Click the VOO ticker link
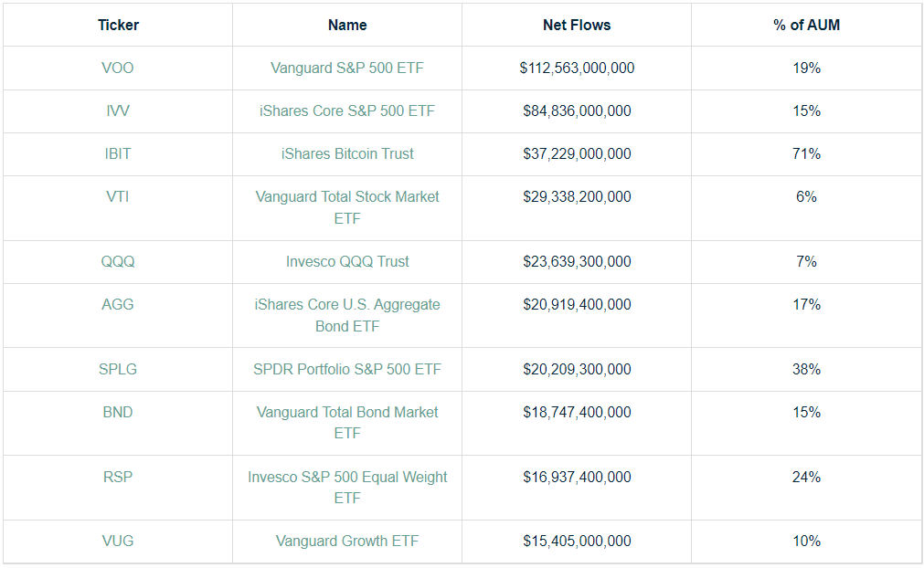This screenshot has height=568, width=924. pos(118,68)
